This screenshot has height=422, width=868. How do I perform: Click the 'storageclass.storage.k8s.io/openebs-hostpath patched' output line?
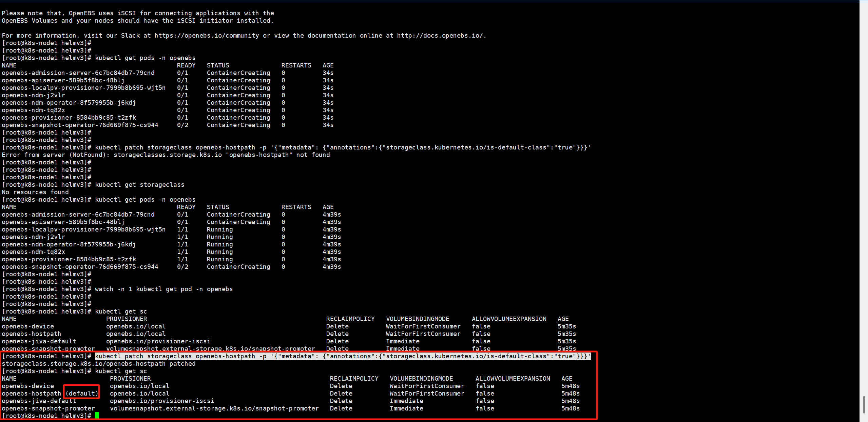click(99, 363)
